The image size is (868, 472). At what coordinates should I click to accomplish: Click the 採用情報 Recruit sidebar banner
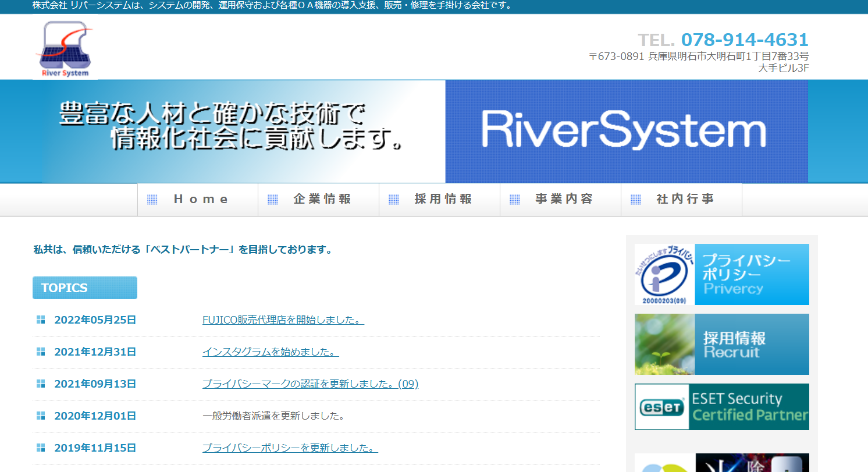pos(722,344)
